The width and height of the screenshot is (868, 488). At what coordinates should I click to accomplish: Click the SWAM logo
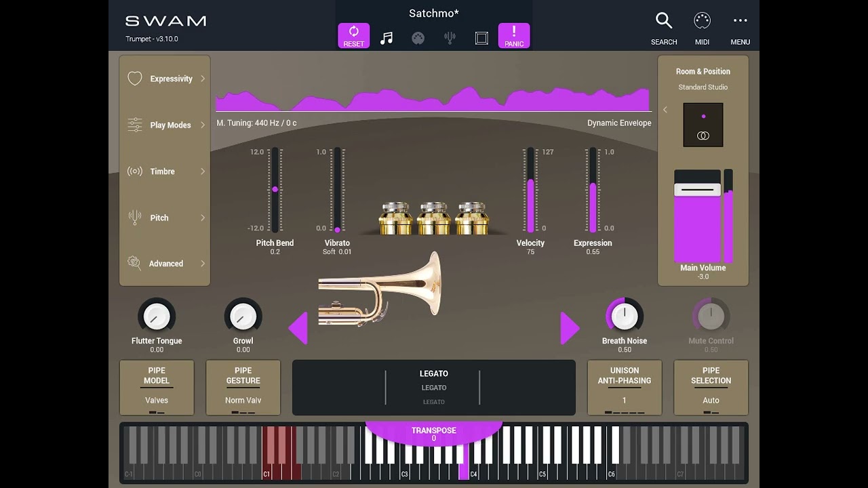165,21
